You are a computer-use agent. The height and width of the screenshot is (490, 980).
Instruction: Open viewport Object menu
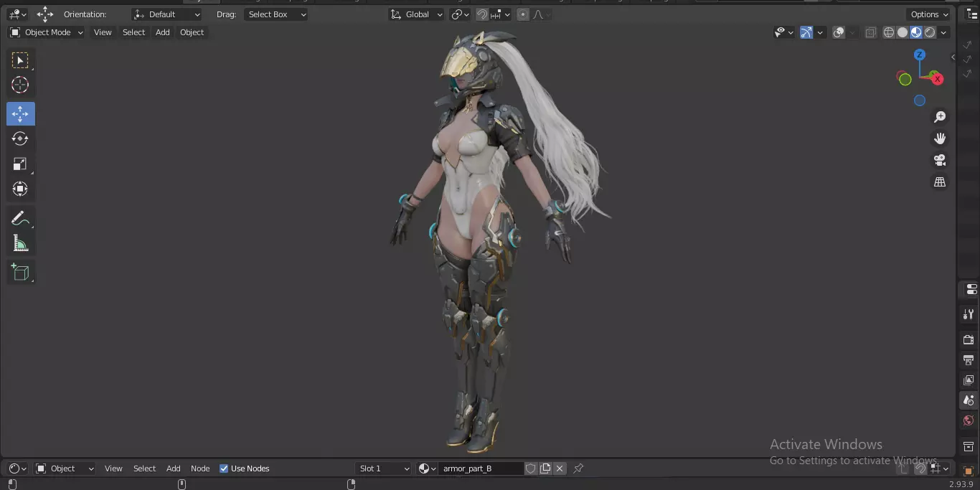tap(192, 32)
